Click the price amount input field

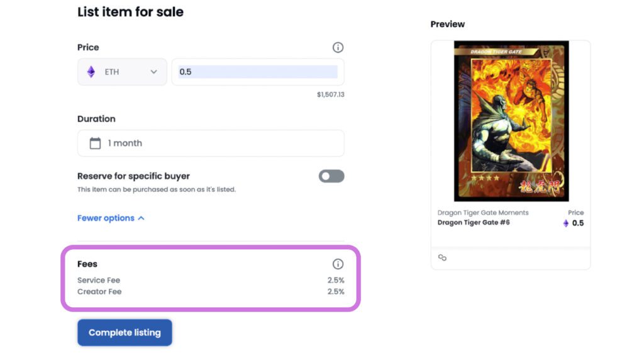[x=258, y=72]
